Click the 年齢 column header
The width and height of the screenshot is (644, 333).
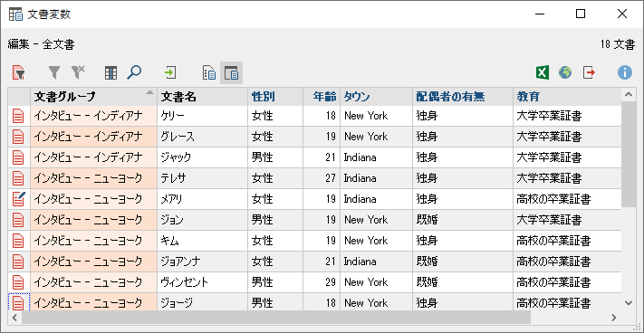322,97
